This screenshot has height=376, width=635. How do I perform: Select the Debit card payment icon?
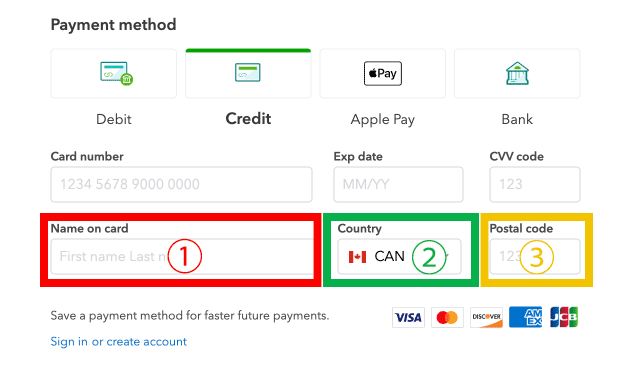tap(114, 73)
